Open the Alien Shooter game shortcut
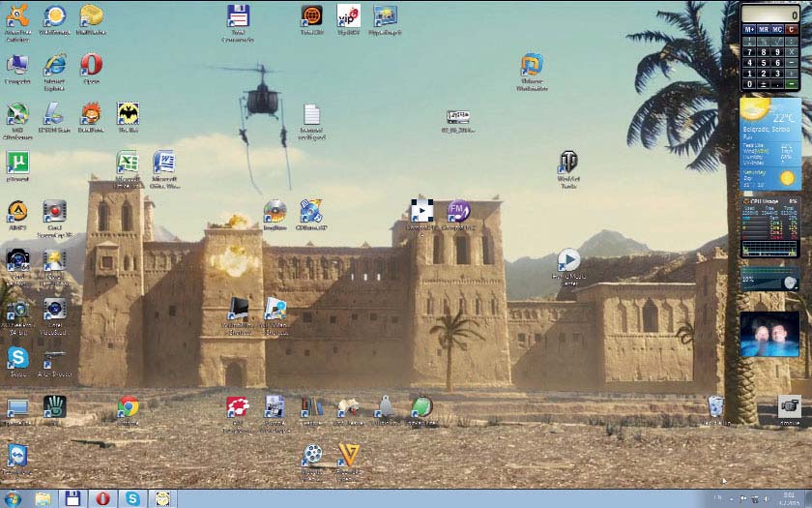 (x=54, y=358)
